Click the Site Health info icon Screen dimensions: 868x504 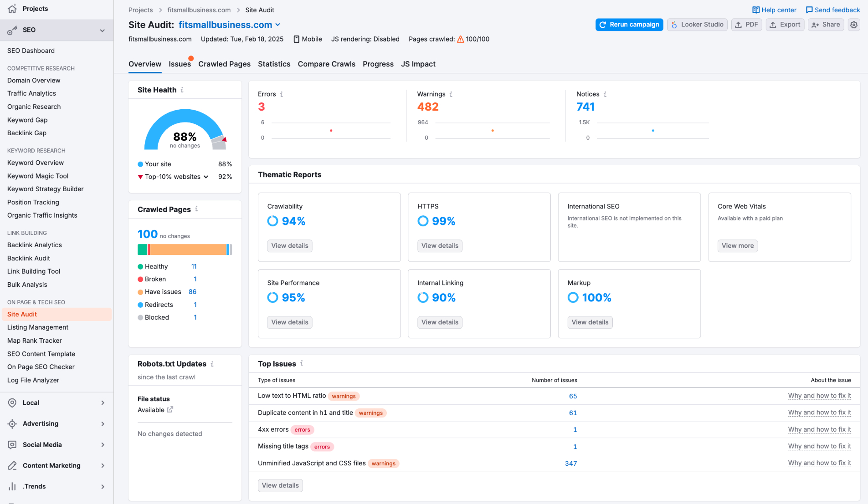tap(182, 90)
